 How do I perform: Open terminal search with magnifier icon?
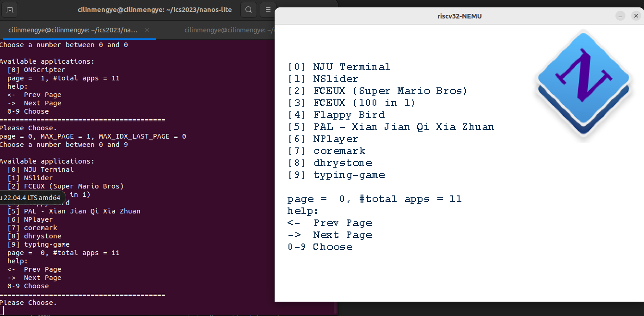click(x=249, y=10)
